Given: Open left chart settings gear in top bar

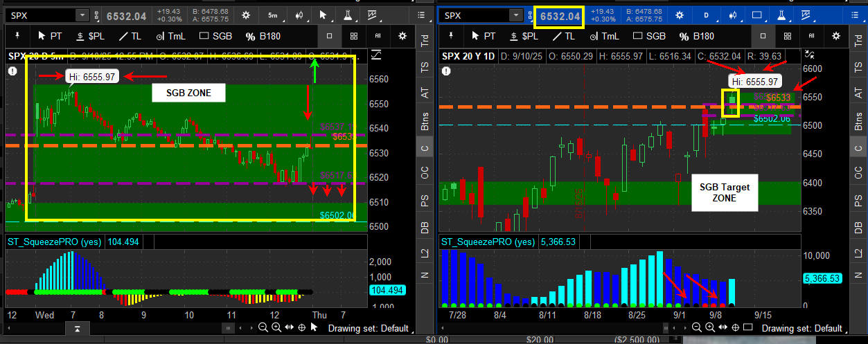Looking at the screenshot, I should click(x=247, y=15).
